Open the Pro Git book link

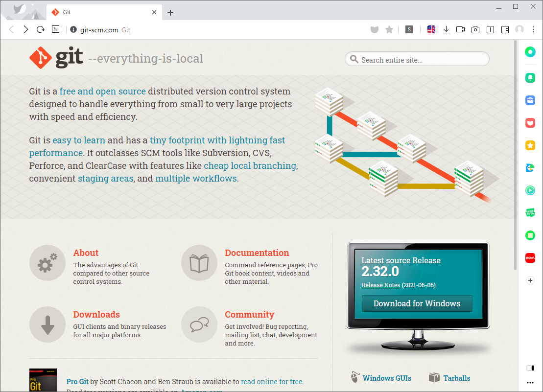tap(77, 382)
